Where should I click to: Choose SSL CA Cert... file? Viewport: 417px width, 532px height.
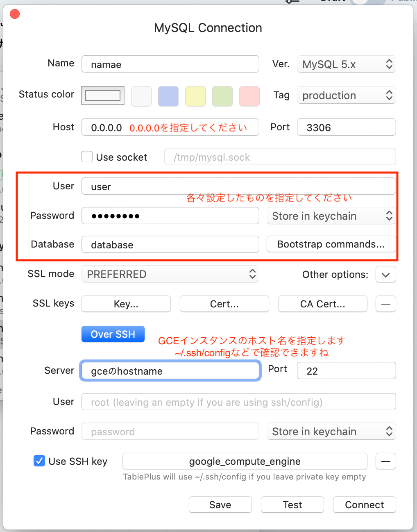point(323,304)
